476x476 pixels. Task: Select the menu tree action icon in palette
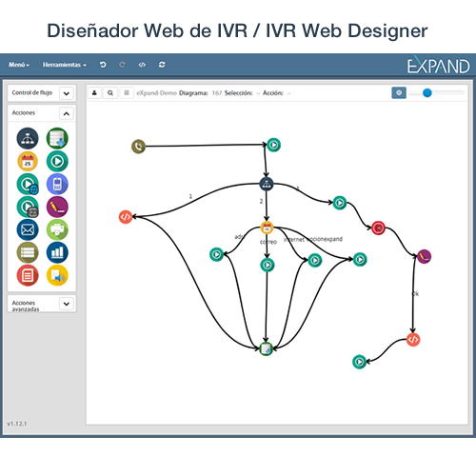(x=28, y=138)
